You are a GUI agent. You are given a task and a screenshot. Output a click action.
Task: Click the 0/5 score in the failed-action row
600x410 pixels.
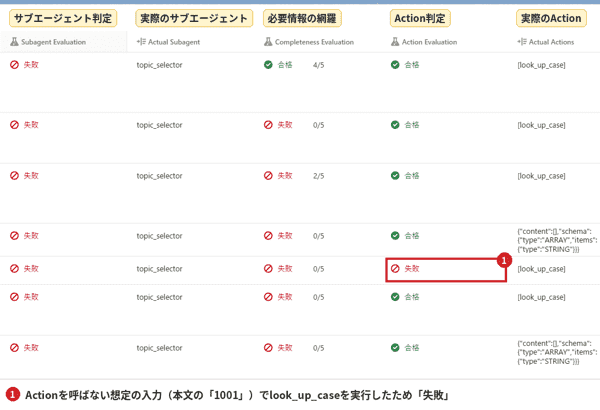coord(318,269)
